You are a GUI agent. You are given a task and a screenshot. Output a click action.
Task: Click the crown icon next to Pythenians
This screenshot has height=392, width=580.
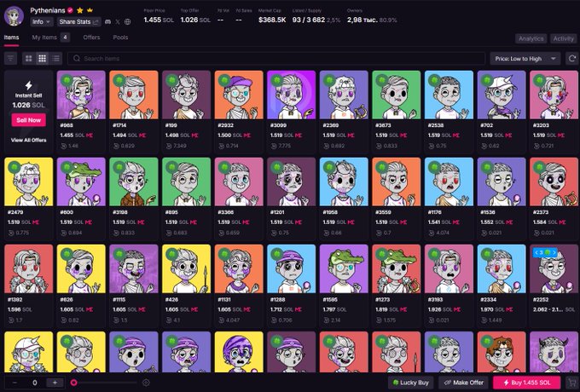point(90,10)
